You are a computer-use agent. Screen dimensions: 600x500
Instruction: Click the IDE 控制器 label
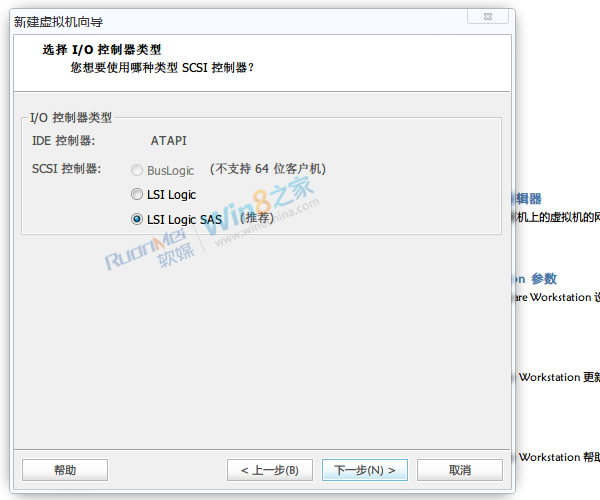pyautogui.click(x=64, y=141)
